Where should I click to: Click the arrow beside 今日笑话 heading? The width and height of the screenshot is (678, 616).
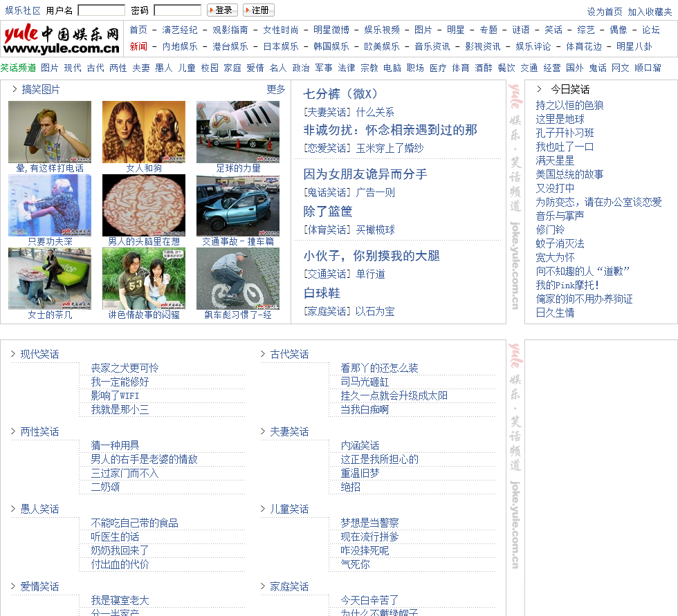pos(539,89)
